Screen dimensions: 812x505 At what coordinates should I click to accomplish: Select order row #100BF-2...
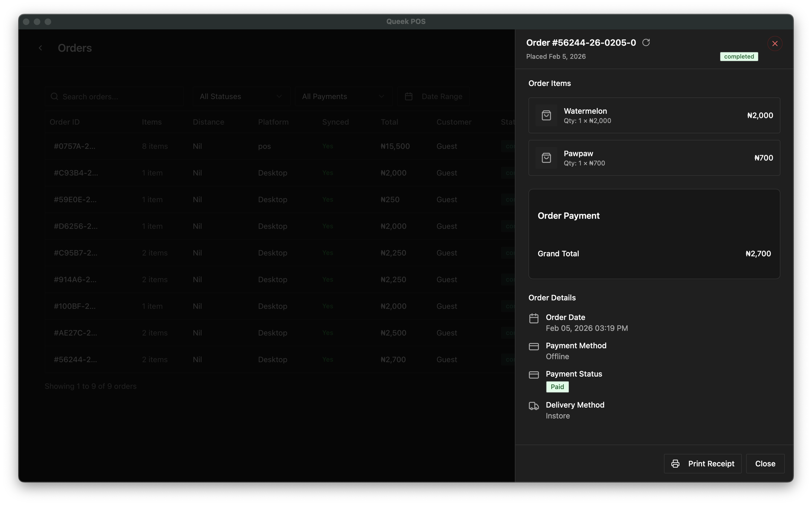coord(280,306)
